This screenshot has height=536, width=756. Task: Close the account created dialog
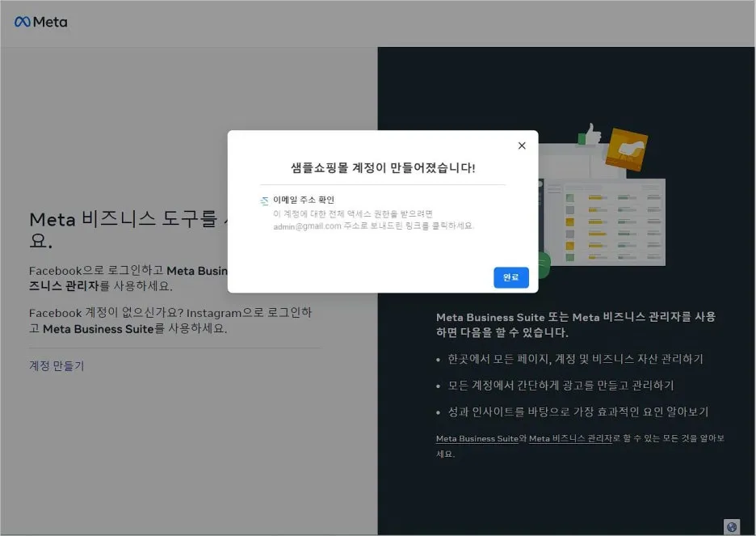click(522, 146)
